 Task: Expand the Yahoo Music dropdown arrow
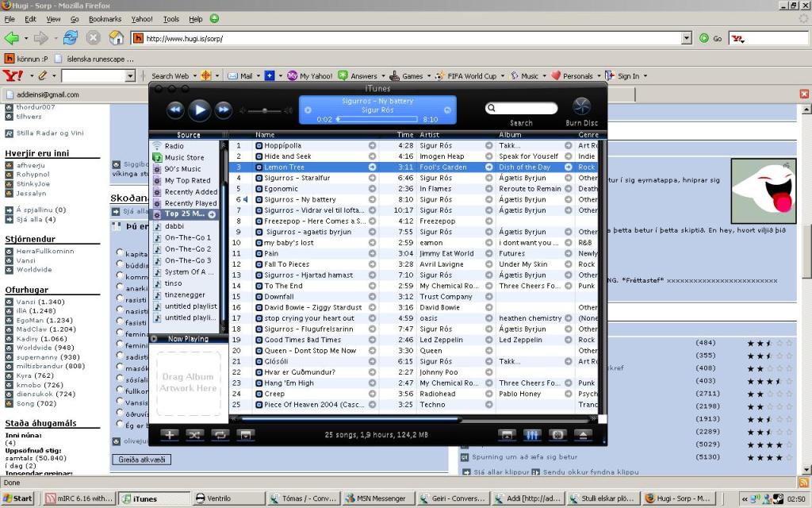pos(544,76)
